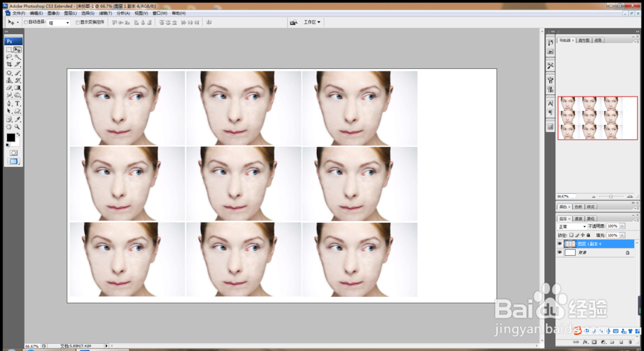
Task: Open the 正常 blend mode dropdown
Action: (572, 227)
